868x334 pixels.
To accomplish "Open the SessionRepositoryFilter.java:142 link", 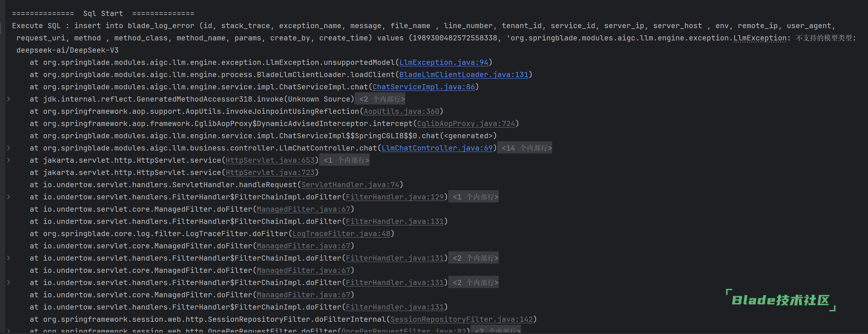I will click(461, 319).
